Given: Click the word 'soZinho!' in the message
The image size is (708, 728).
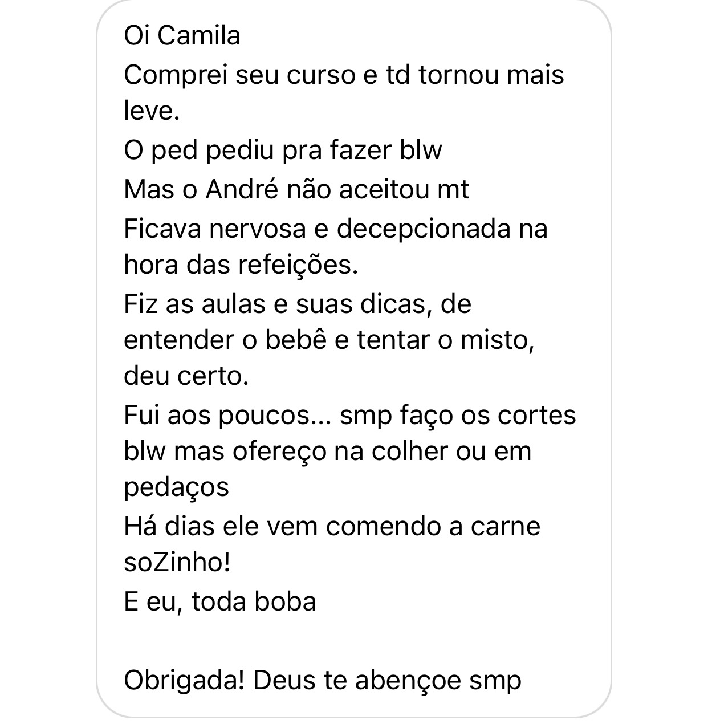Looking at the screenshot, I should [177, 562].
